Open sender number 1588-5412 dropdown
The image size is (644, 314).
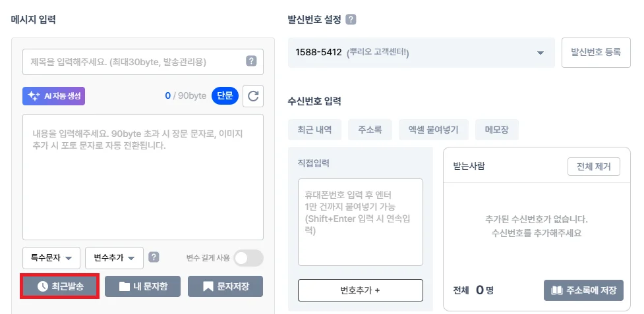click(x=421, y=53)
